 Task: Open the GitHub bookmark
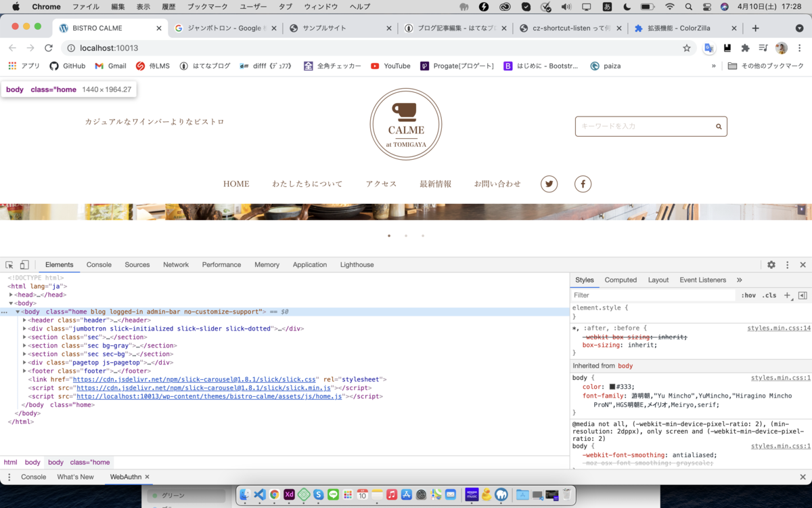pos(68,66)
